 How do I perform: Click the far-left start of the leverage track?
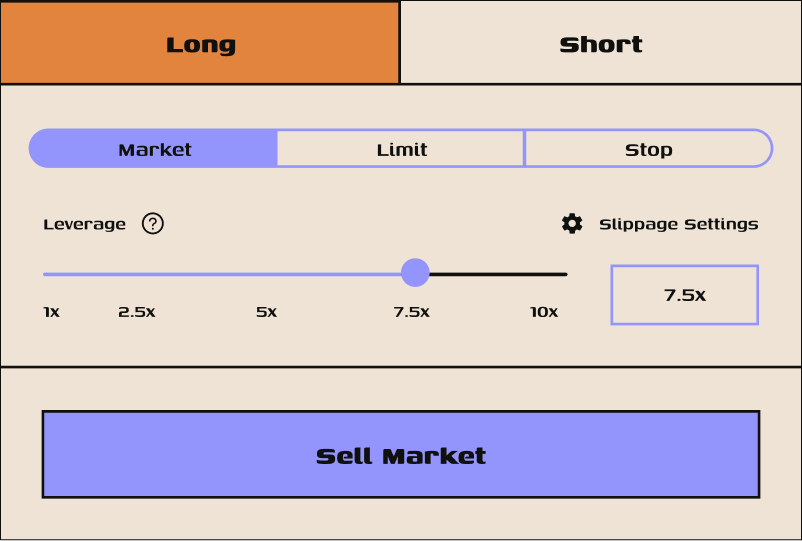pyautogui.click(x=46, y=274)
